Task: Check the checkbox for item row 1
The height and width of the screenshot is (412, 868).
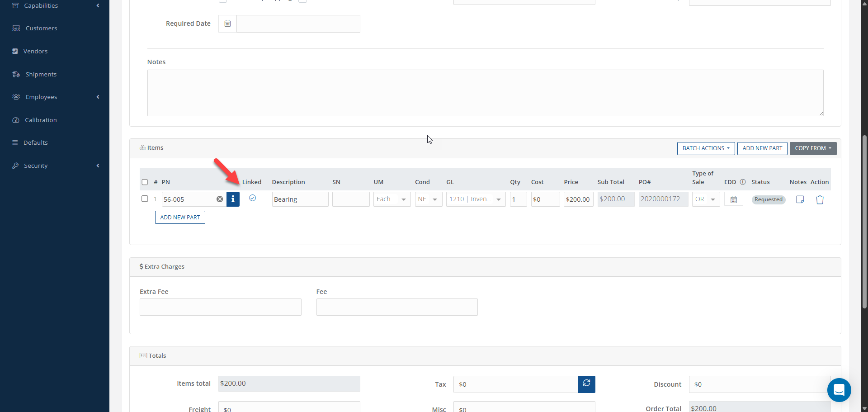Action: click(x=145, y=199)
